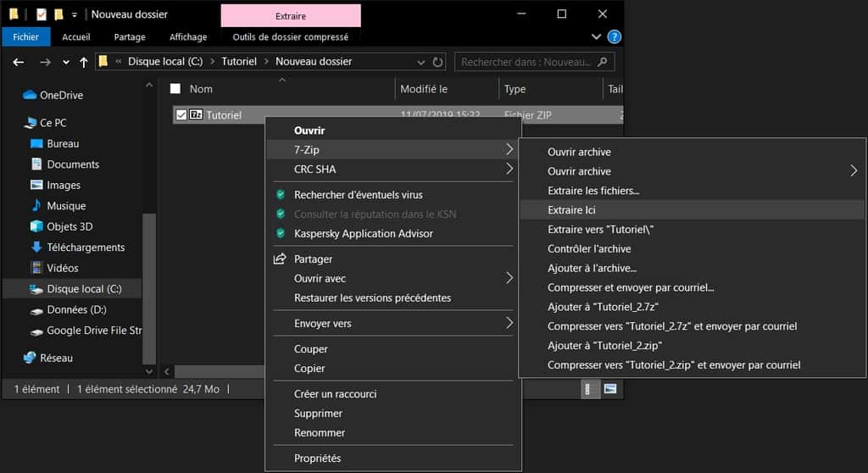This screenshot has height=473, width=868.
Task: Open the Images library icon
Action: click(x=36, y=185)
